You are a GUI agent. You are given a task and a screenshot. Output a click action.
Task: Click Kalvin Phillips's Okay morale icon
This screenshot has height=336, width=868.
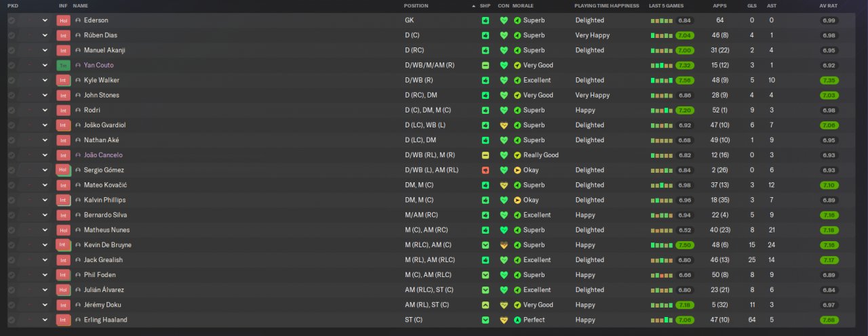pos(517,200)
